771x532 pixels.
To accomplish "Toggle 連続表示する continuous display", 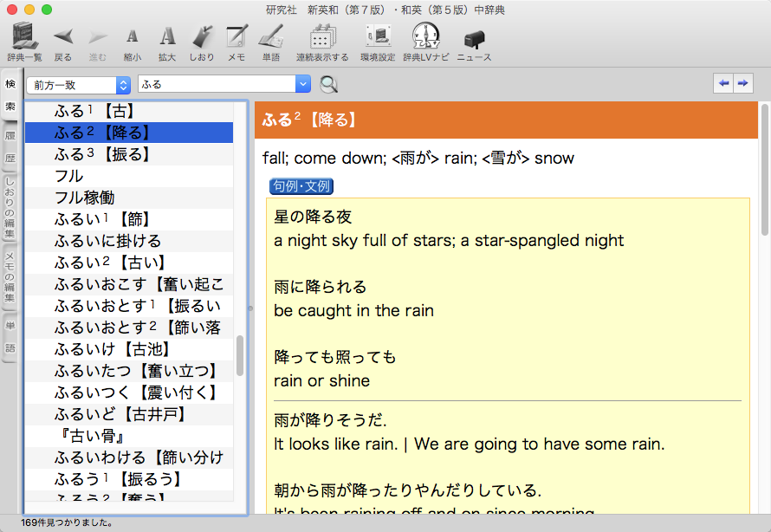I will (x=322, y=36).
